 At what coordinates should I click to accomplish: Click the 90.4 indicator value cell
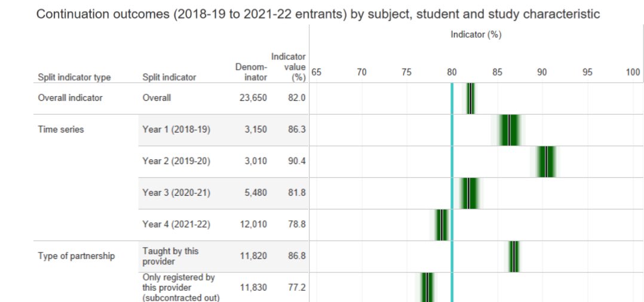coord(296,161)
